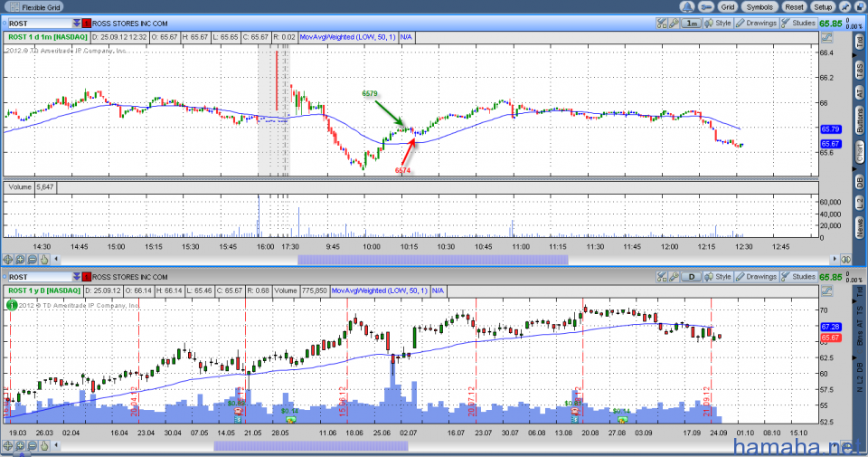Click lower chart crosshair cursor icon
The width and height of the screenshot is (868, 457).
(x=8, y=445)
